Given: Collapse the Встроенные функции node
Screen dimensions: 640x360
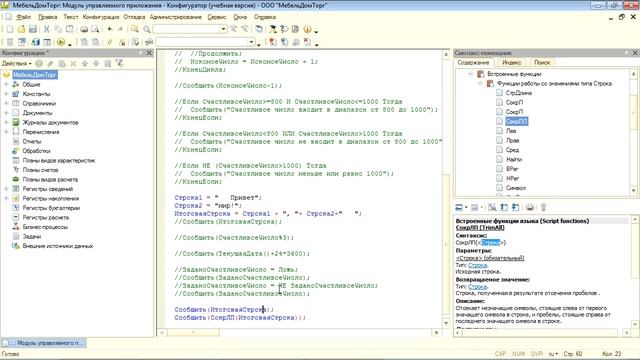Looking at the screenshot, I should pyautogui.click(x=470, y=74).
